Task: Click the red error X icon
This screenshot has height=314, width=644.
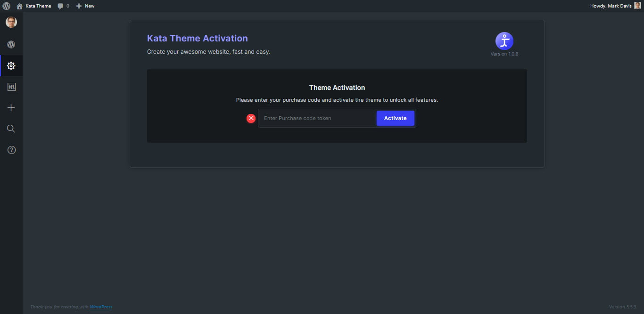Action: pos(251,118)
